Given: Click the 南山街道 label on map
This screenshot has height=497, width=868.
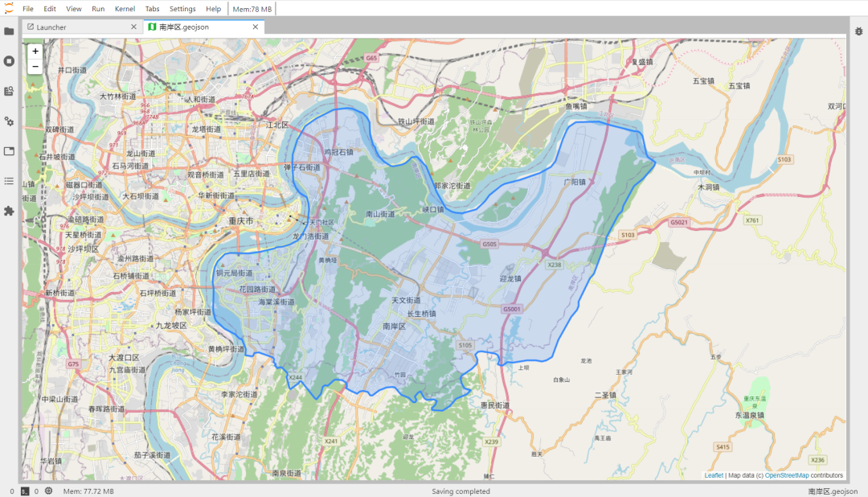Looking at the screenshot, I should pyautogui.click(x=380, y=214).
